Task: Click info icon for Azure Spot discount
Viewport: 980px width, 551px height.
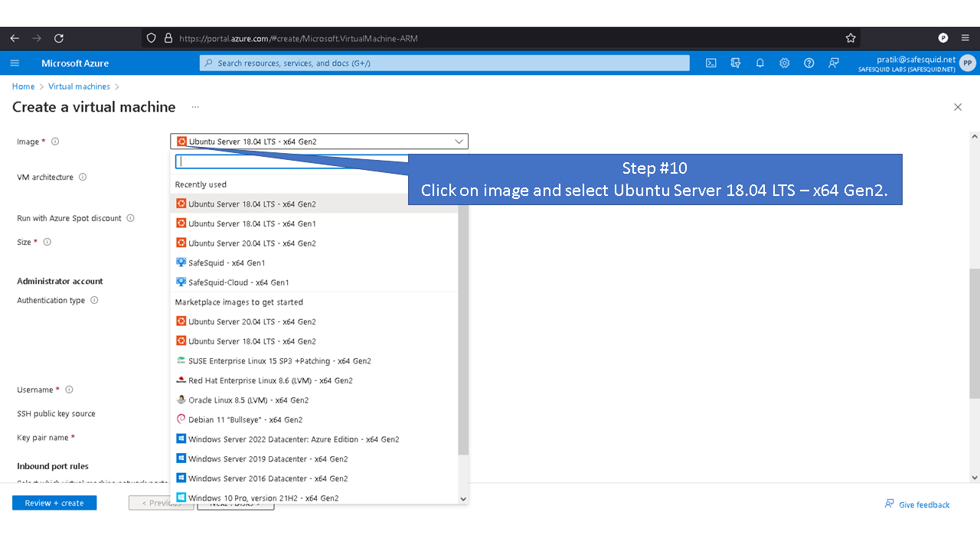Action: tap(130, 218)
